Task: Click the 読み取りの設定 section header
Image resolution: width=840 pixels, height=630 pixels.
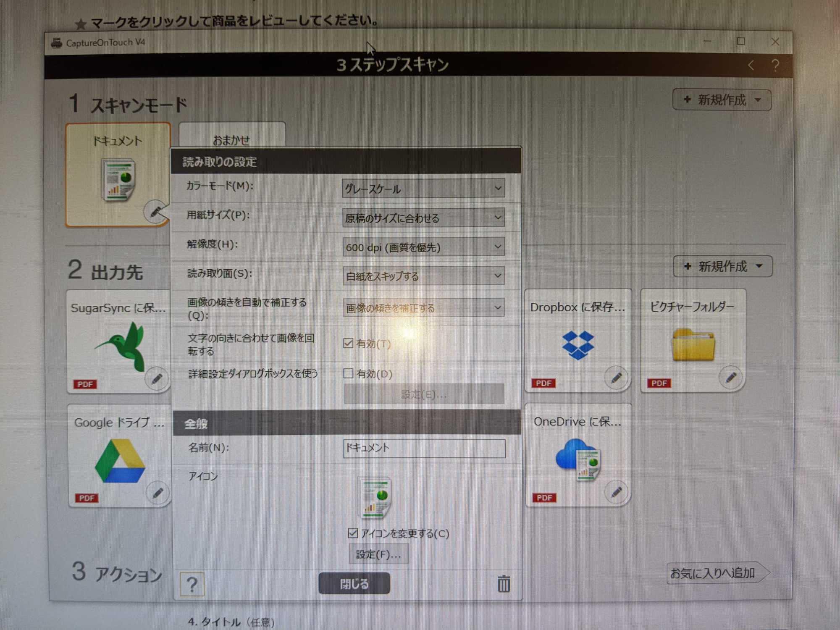Action: click(346, 161)
